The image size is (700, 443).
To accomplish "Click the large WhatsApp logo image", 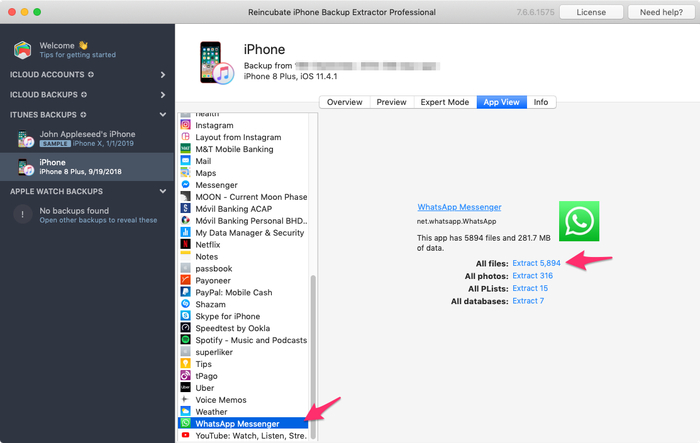I will click(579, 221).
